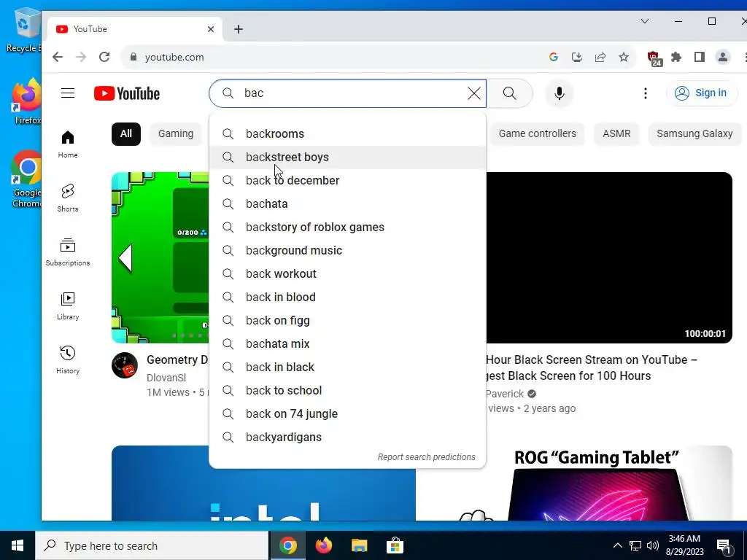Choose the 'back to school' suggestion
Screen dimensions: 747x560
[x=347, y=391]
